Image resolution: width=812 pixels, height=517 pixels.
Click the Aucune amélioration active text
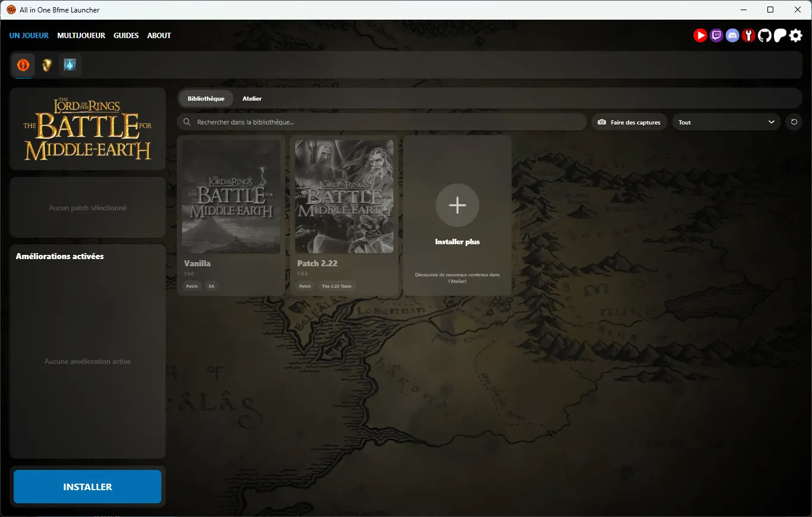88,362
